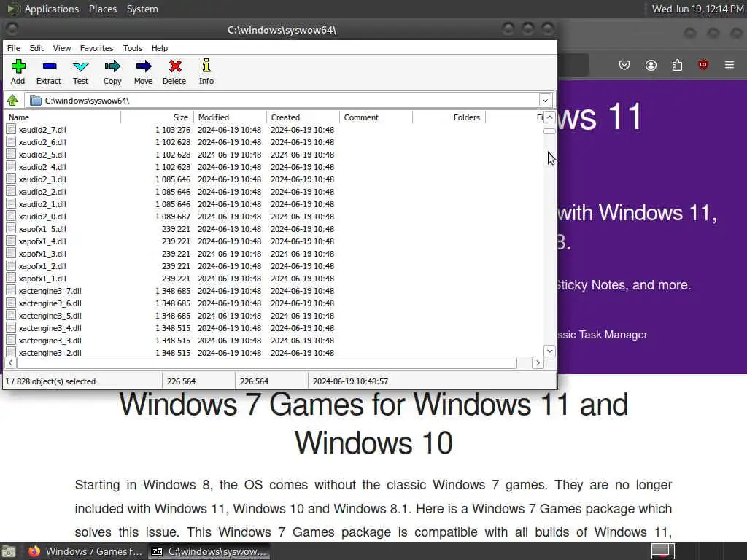Viewport: 747px width, 560px height.
Task: Click the Comment column header
Action: pos(376,117)
